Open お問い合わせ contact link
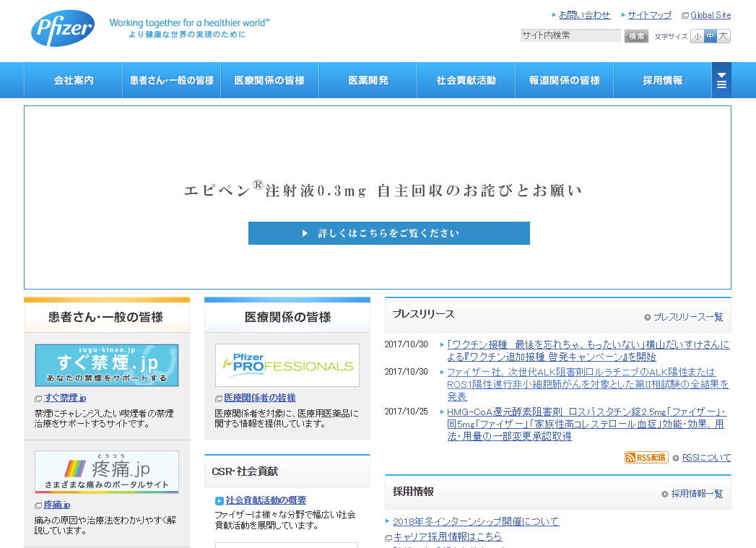Screen dimensions: 756x548 pyautogui.click(x=584, y=15)
